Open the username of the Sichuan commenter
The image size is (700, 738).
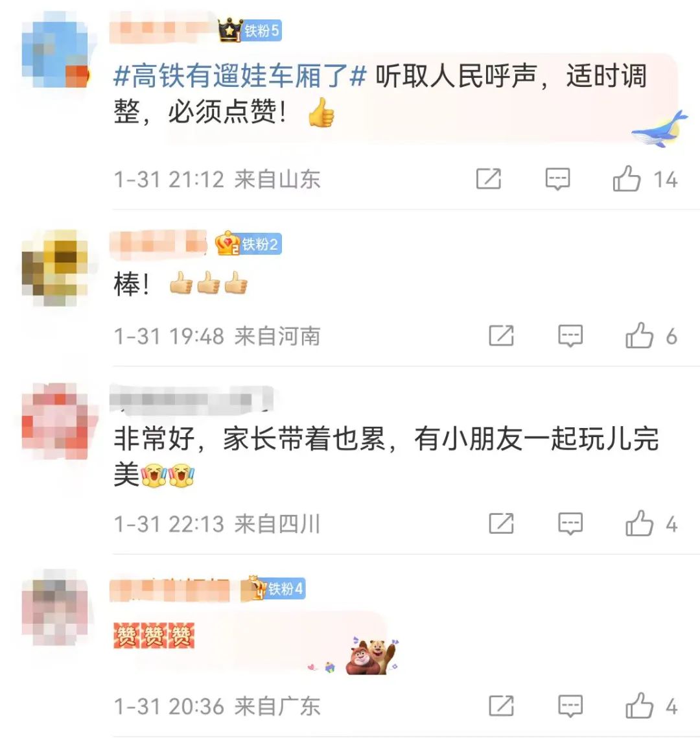(x=191, y=400)
